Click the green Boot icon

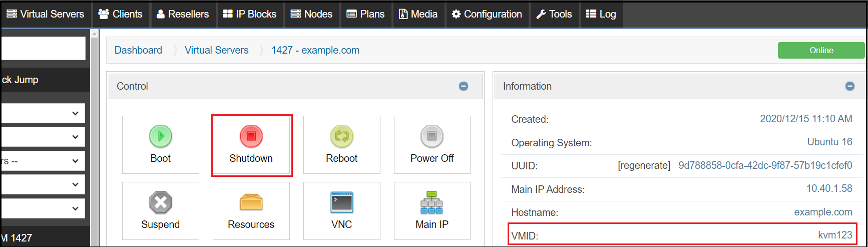pos(160,136)
